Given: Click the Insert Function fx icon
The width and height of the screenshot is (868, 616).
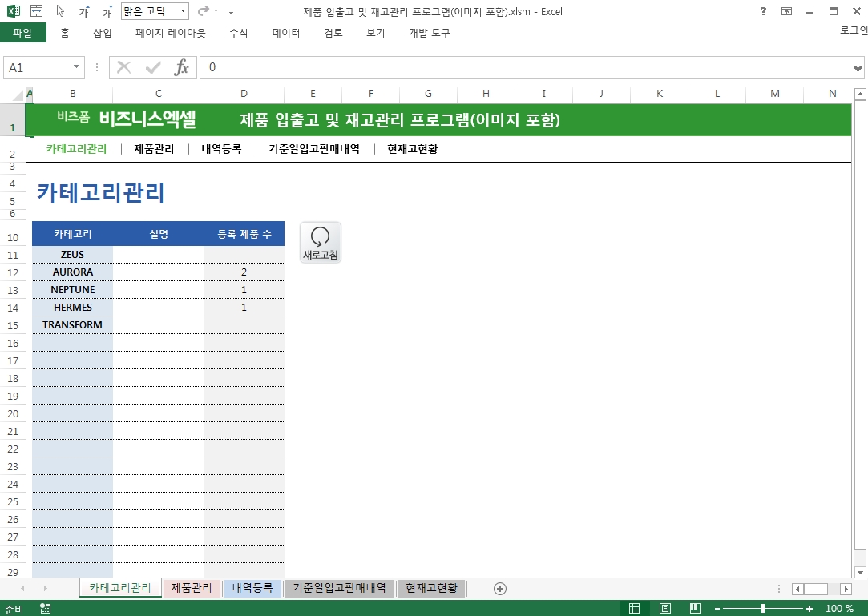Looking at the screenshot, I should pos(182,67).
